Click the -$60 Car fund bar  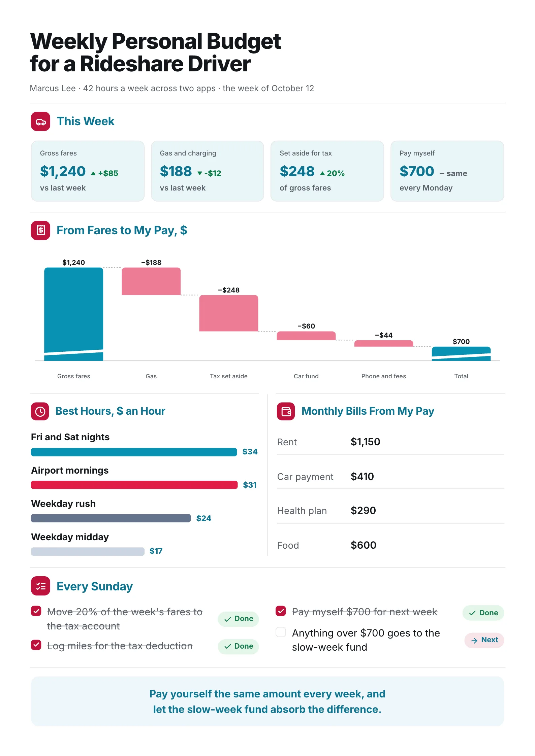pyautogui.click(x=306, y=336)
